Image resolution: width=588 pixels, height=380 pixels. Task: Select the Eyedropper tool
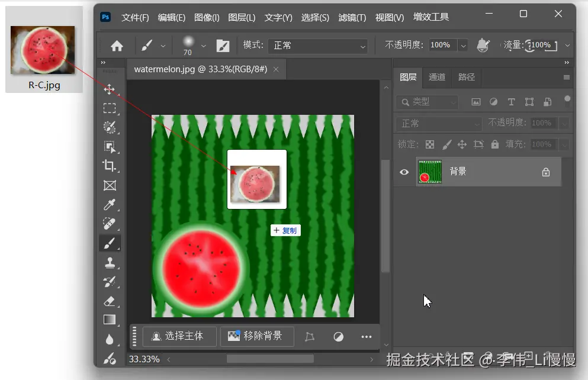[x=110, y=205]
